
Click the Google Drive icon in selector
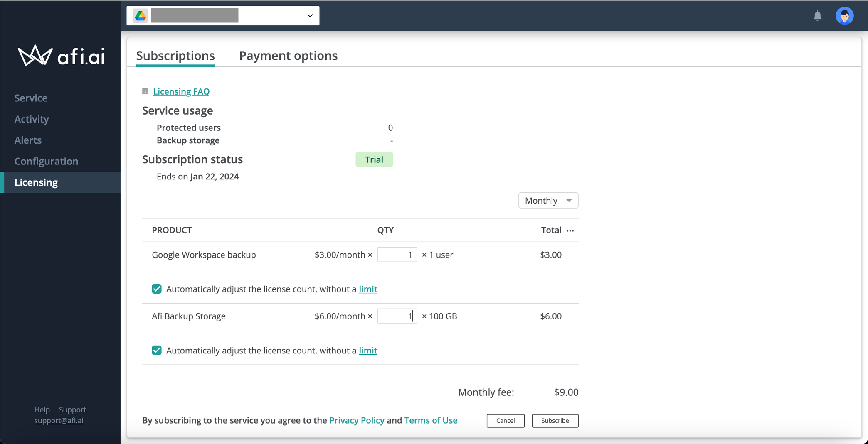(141, 16)
